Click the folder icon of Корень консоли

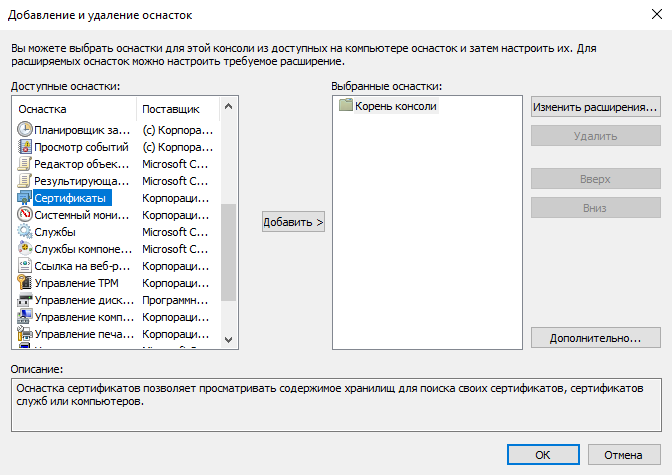[x=345, y=105]
